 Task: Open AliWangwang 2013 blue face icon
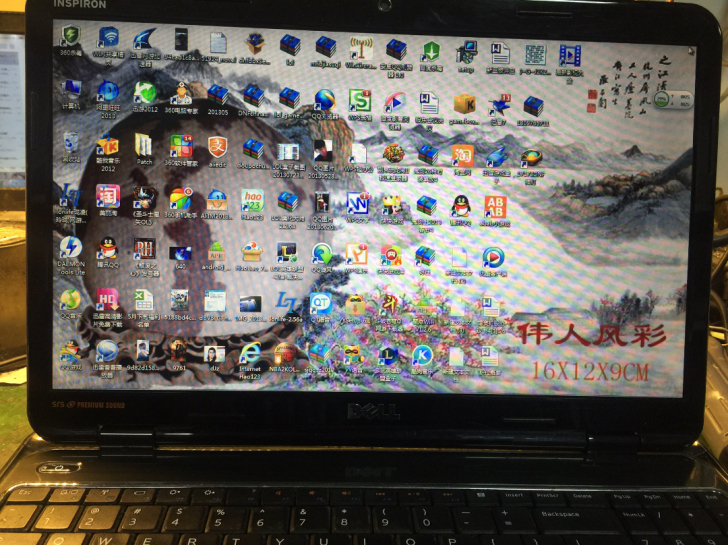point(108,91)
